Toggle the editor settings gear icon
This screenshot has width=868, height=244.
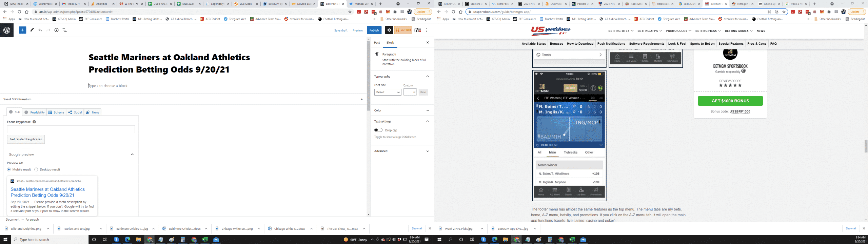(389, 30)
